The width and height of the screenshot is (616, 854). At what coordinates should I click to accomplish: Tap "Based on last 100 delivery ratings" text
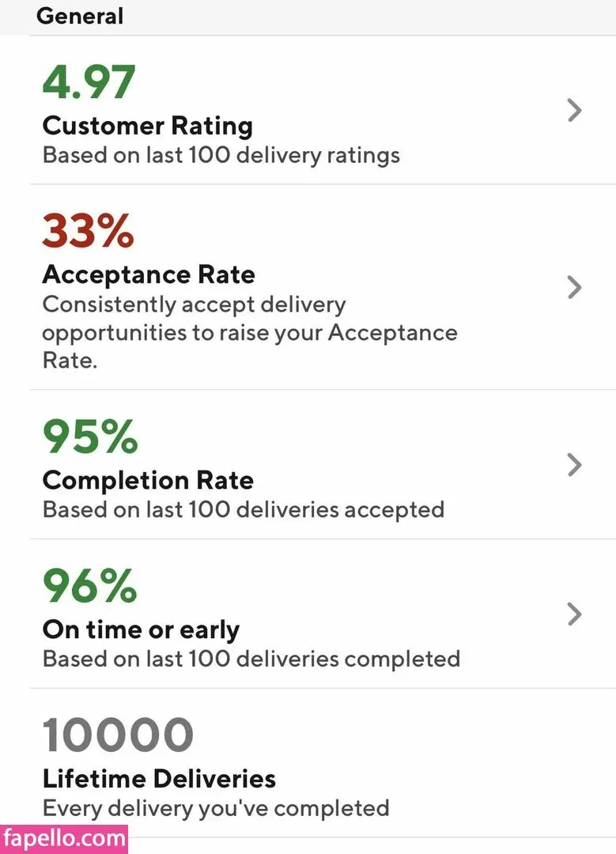pyautogui.click(x=221, y=154)
